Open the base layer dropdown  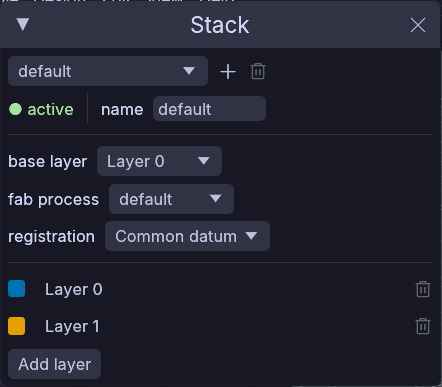click(x=159, y=161)
